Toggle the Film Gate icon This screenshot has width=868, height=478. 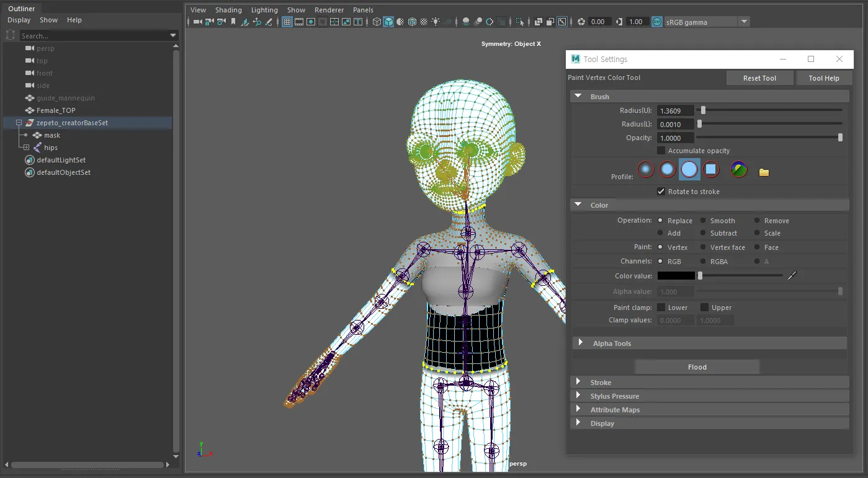coord(298,22)
